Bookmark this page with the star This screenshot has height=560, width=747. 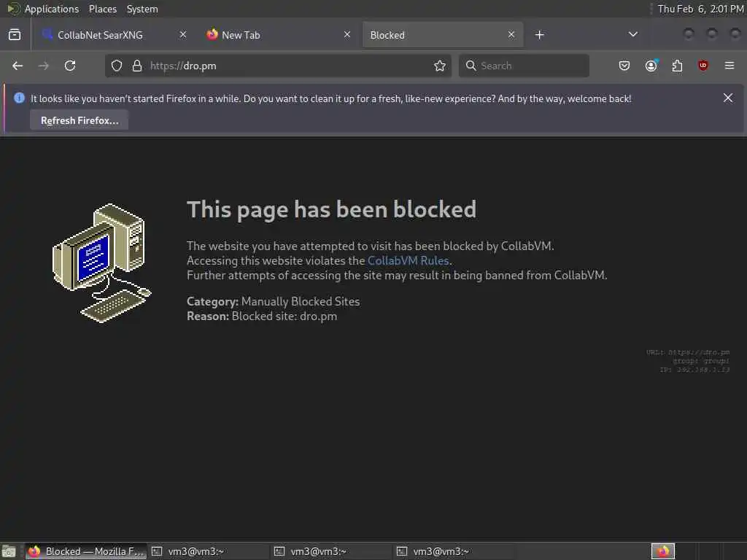pos(440,66)
